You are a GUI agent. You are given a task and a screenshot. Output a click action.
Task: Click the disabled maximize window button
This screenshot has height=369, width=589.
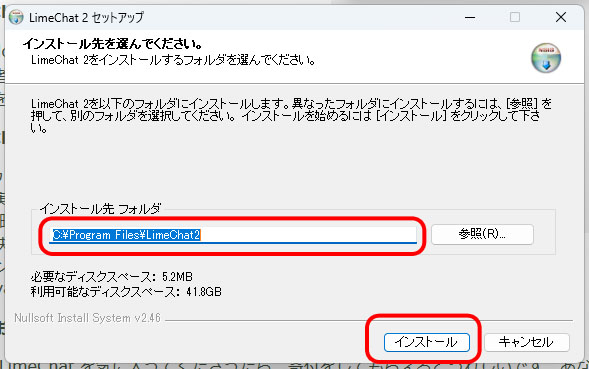point(515,17)
